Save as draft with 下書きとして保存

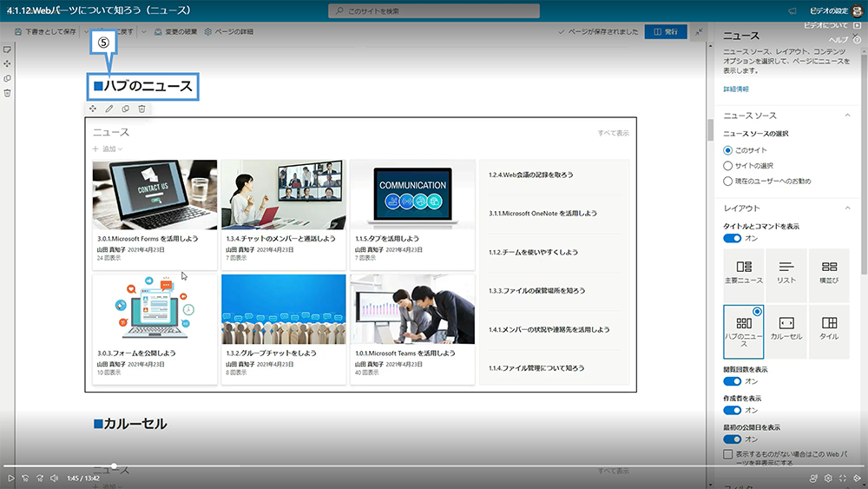[x=45, y=31]
